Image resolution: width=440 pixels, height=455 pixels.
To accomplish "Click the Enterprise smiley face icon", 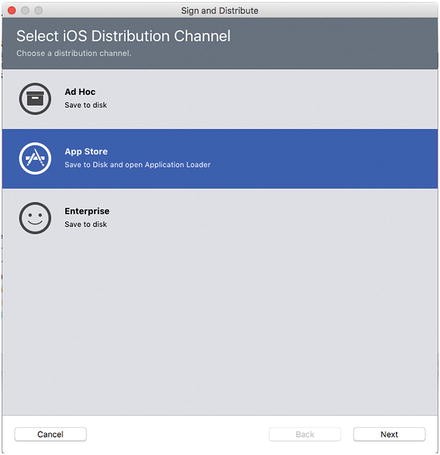I will click(x=35, y=218).
